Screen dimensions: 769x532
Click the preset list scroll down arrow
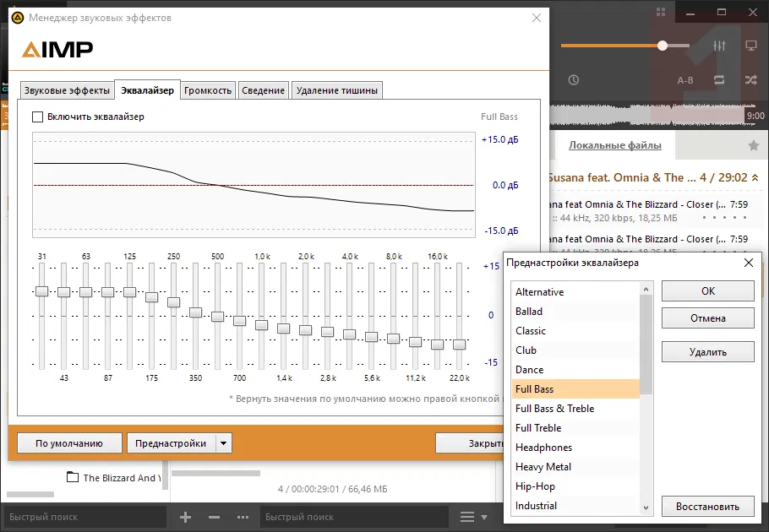point(646,508)
